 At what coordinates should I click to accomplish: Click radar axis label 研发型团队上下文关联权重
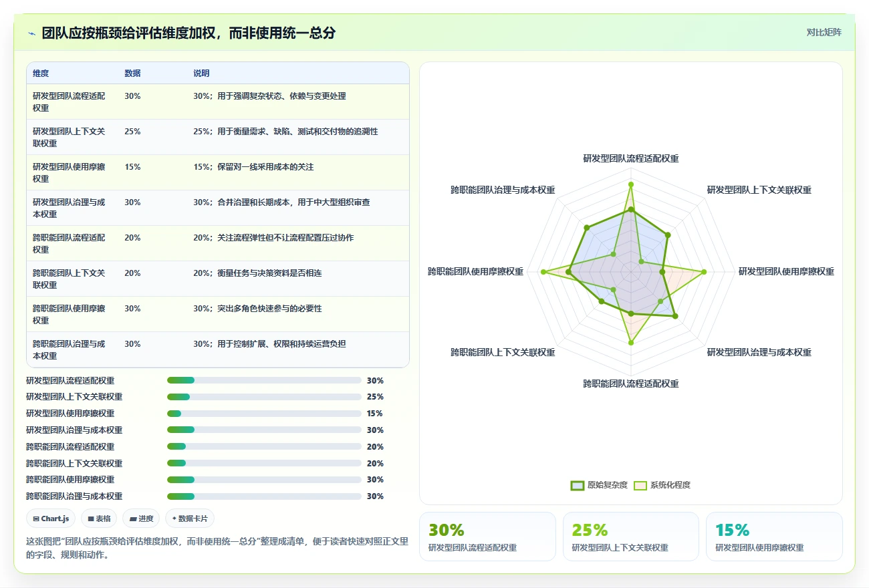click(759, 190)
